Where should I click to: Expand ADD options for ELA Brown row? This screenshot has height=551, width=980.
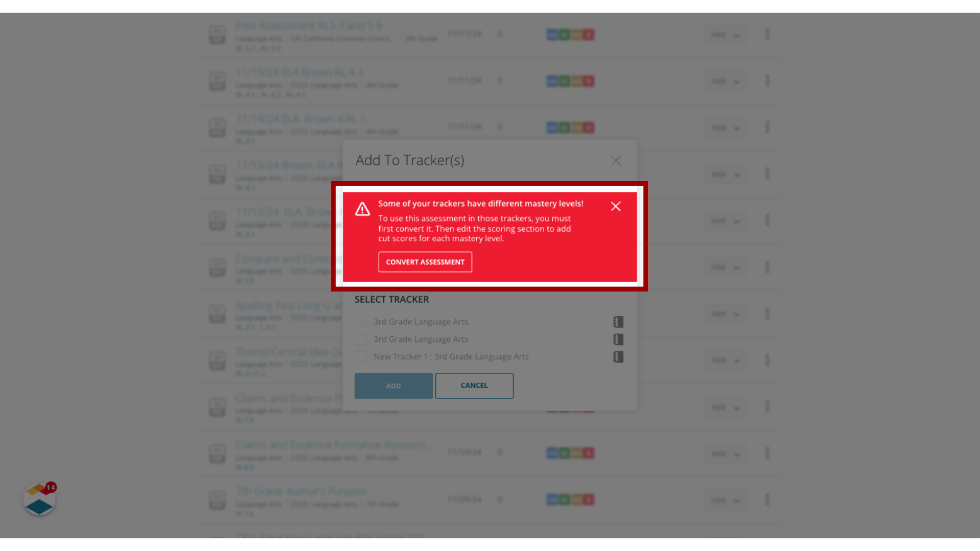click(737, 81)
